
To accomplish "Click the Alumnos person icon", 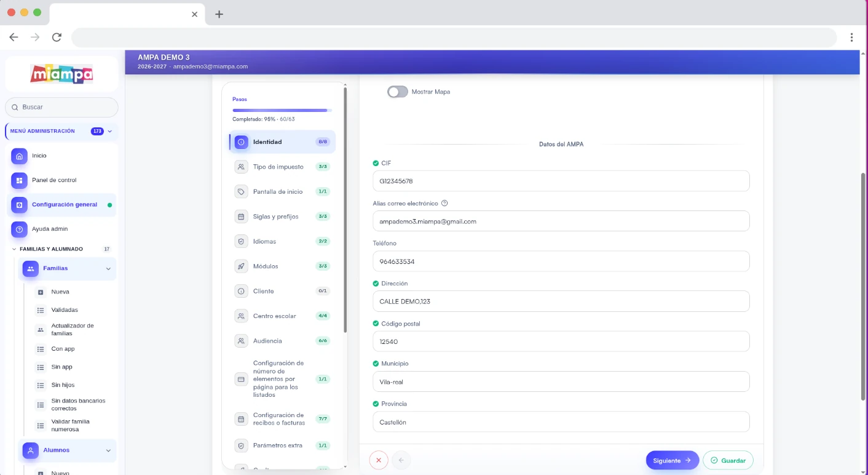I will 31,450.
